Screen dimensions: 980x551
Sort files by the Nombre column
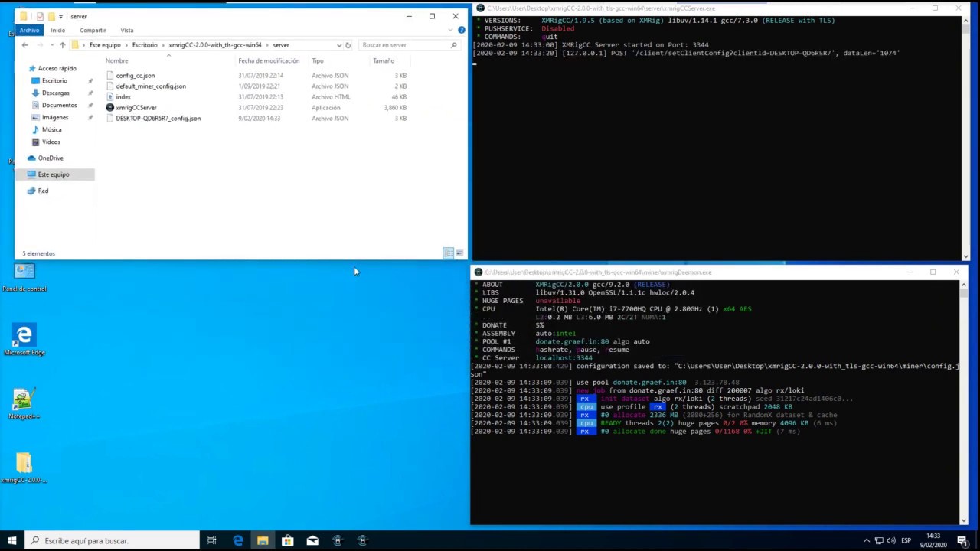click(x=116, y=60)
